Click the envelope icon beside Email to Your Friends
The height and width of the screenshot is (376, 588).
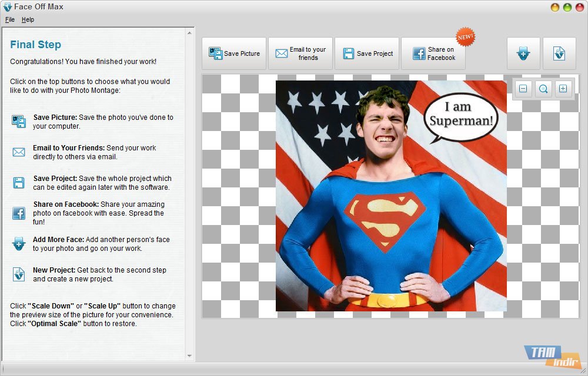[19, 152]
